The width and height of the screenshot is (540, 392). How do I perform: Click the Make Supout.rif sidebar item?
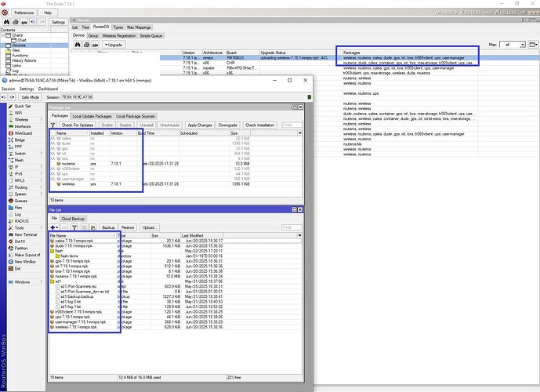pyautogui.click(x=28, y=255)
